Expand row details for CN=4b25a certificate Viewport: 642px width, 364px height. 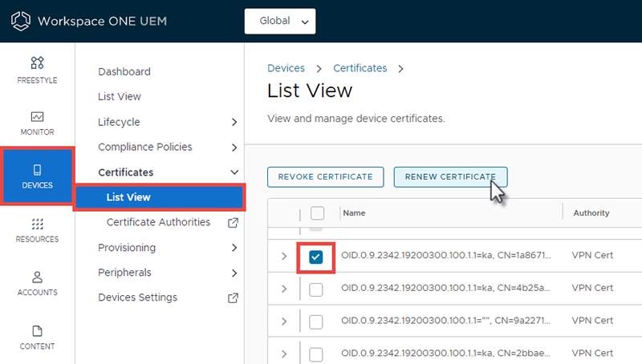[284, 289]
